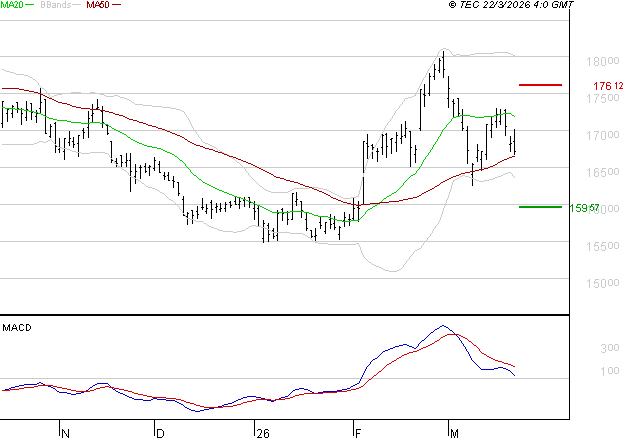Click the 15500 price axis label
Screen dimensions: 627x440
[603, 246]
